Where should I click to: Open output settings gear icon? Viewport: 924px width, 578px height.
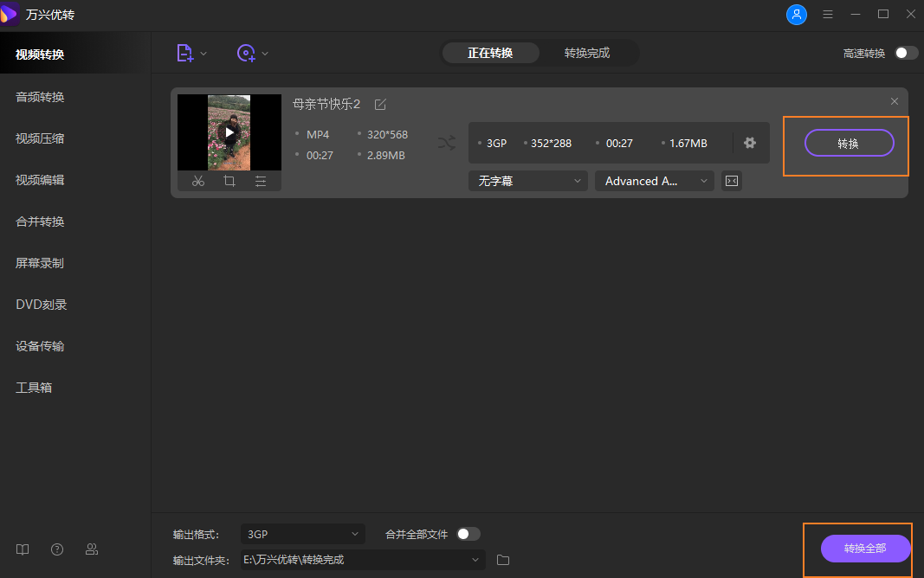750,143
